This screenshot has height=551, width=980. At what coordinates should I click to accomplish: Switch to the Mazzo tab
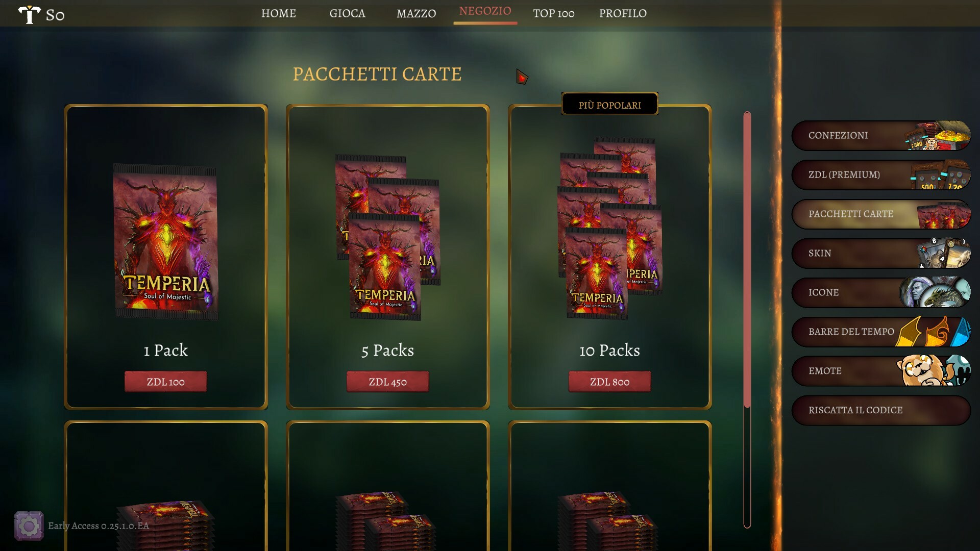[x=416, y=13]
